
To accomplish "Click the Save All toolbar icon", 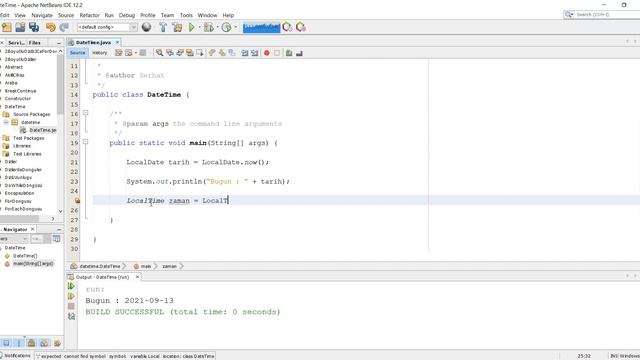I will 34,27.
